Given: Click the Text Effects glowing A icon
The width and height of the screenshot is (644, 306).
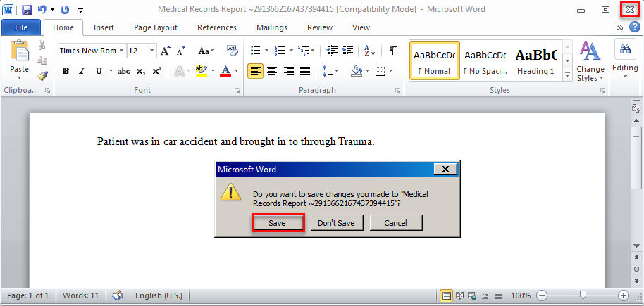Looking at the screenshot, I should click(x=180, y=71).
